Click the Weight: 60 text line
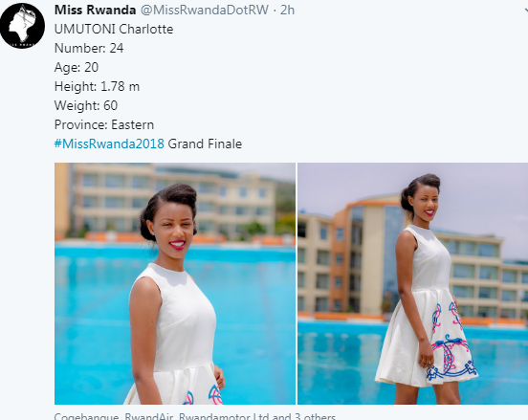Image resolution: width=528 pixels, height=420 pixels. tap(86, 106)
